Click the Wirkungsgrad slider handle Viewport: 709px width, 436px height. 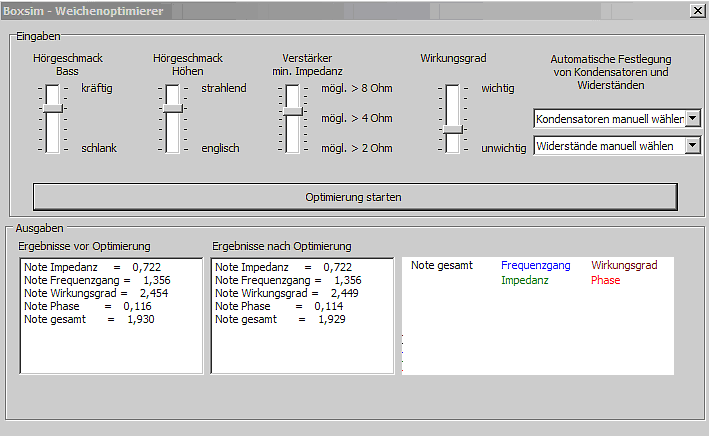453,130
